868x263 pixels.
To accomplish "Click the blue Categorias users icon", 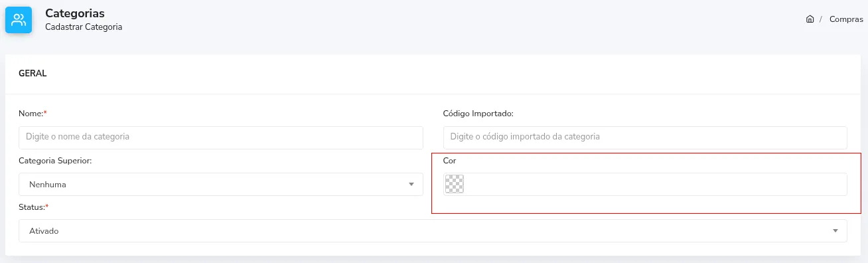I will click(x=19, y=20).
